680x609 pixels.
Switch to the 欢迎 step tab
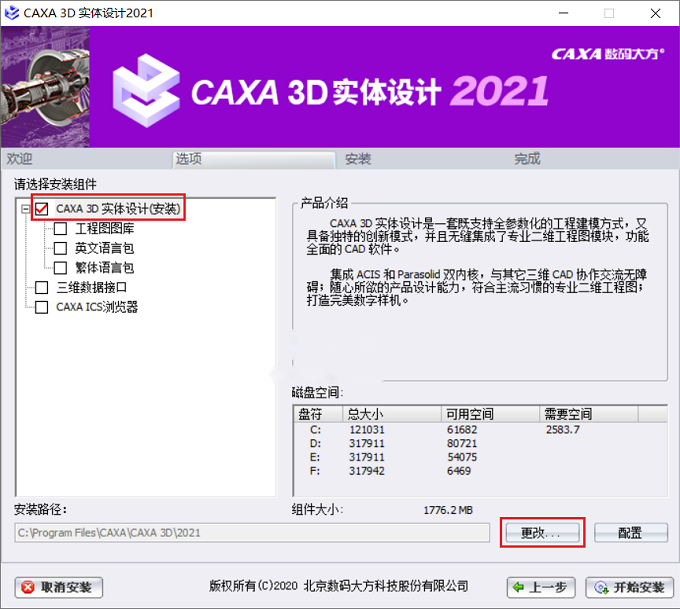tap(87, 159)
